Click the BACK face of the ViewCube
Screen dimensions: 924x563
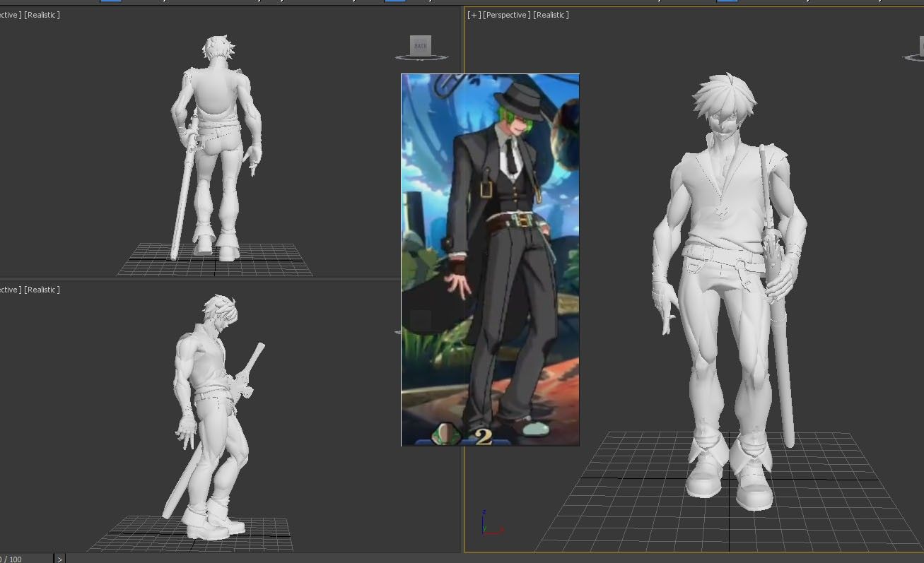pos(421,46)
